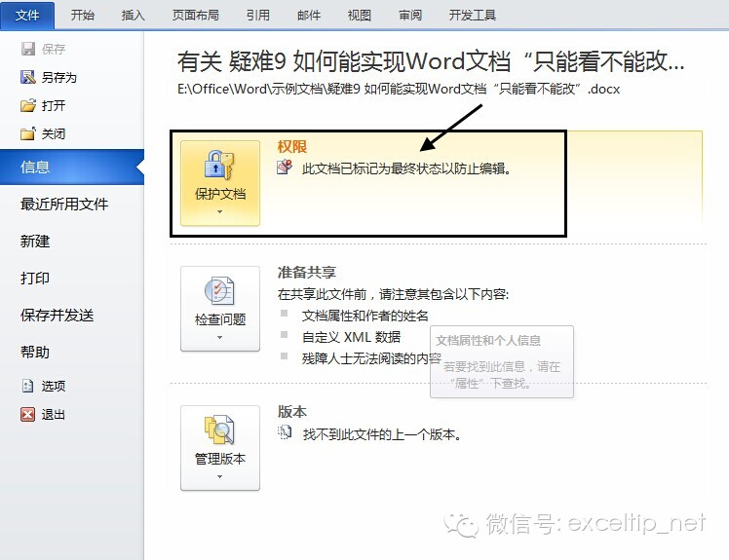Open the 页面布局 ribbon tab
Screen dimensions: 729x560
tap(196, 16)
